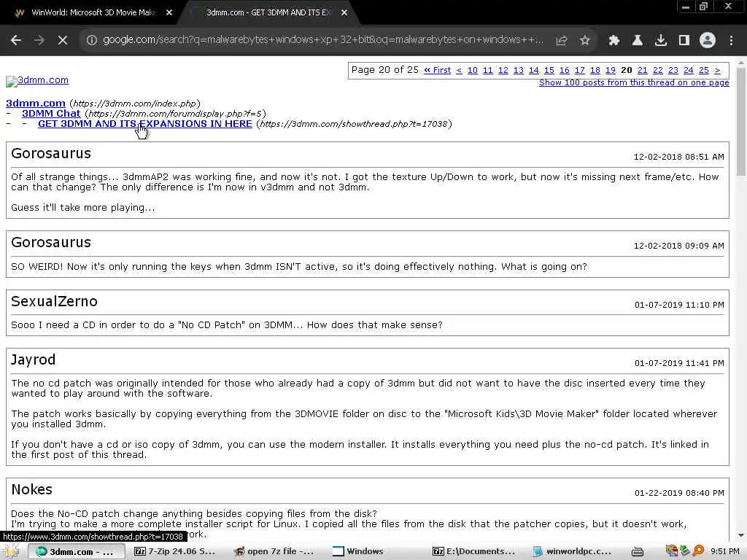Go to page 18 of the thread
This screenshot has width=747, height=560.
point(595,71)
